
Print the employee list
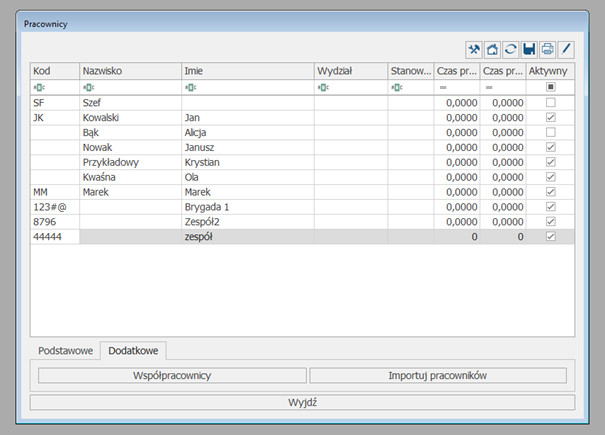coord(547,49)
